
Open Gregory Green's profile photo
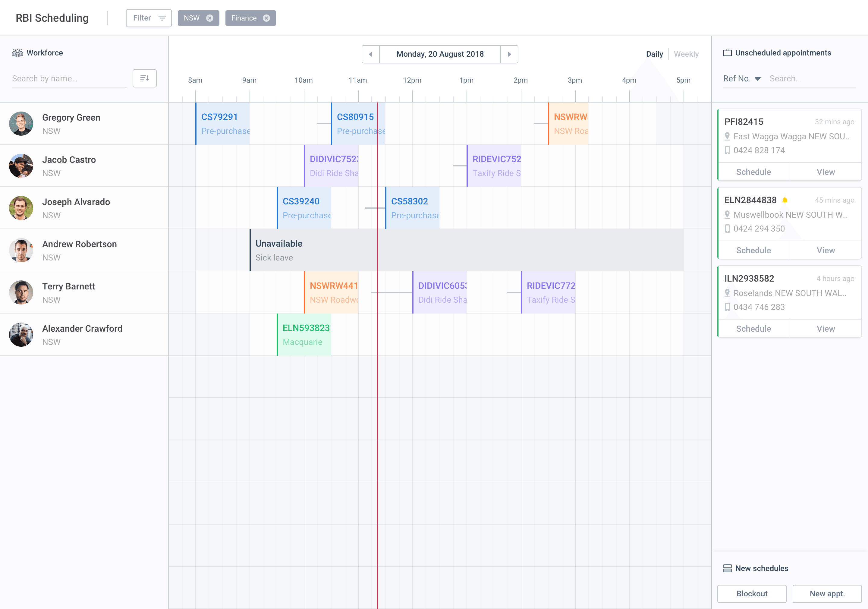click(x=21, y=124)
